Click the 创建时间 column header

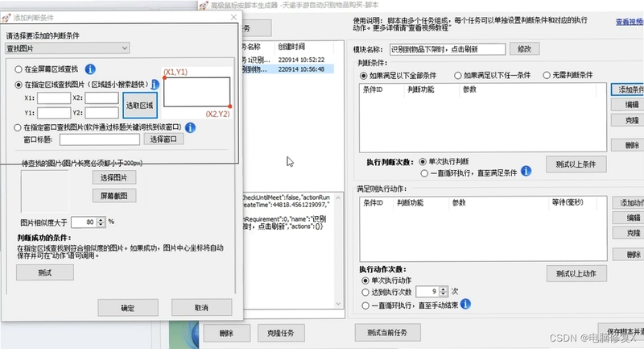(x=291, y=47)
